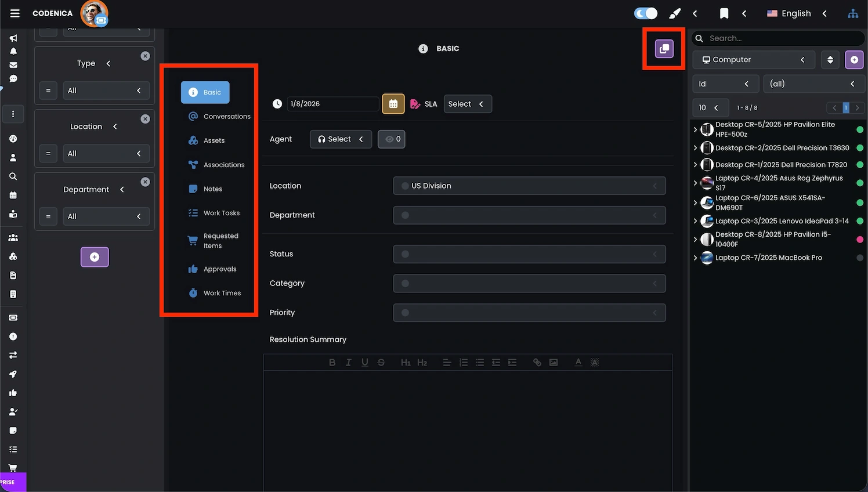The image size is (868, 492).
Task: Click the purple add new computer button
Action: 854,59
